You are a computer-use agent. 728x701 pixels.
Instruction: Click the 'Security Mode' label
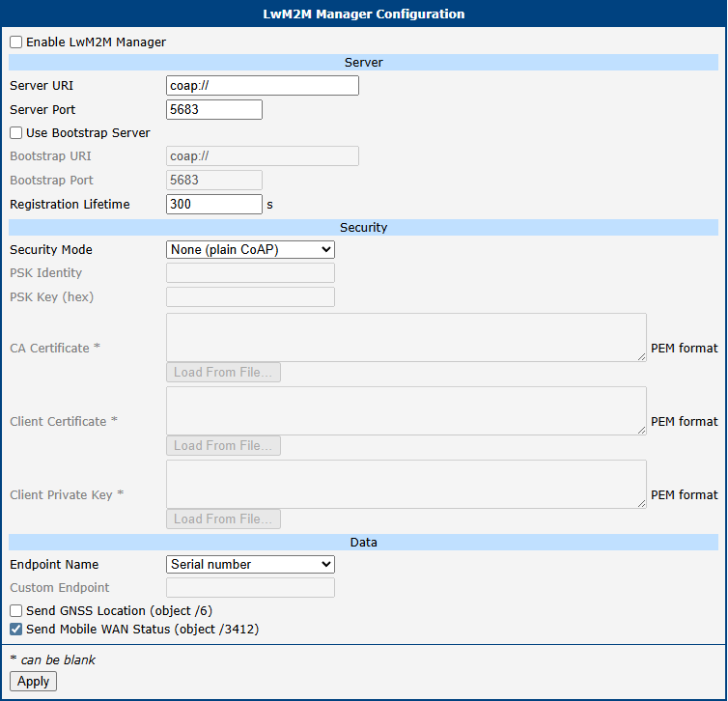[x=51, y=250]
